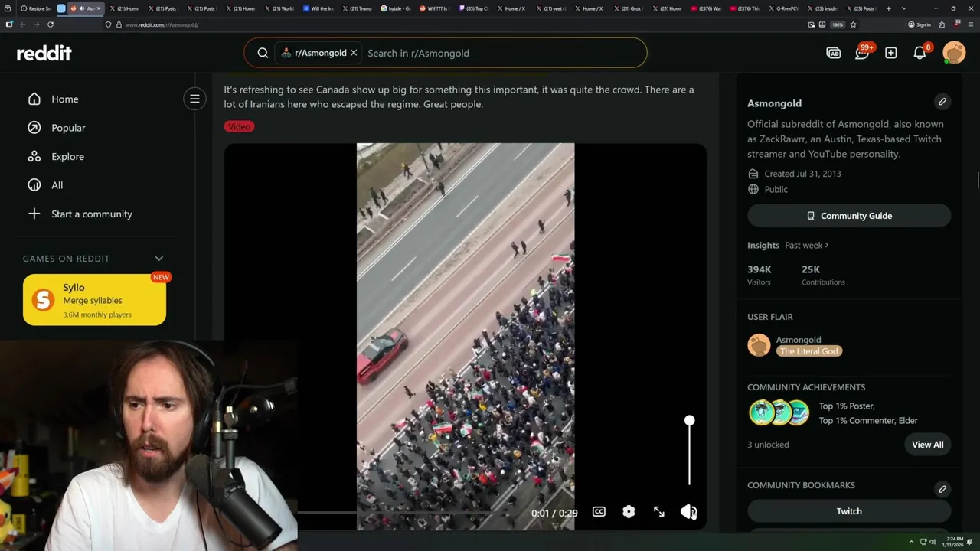
Task: Open the Reddit ads icon
Action: tap(834, 53)
